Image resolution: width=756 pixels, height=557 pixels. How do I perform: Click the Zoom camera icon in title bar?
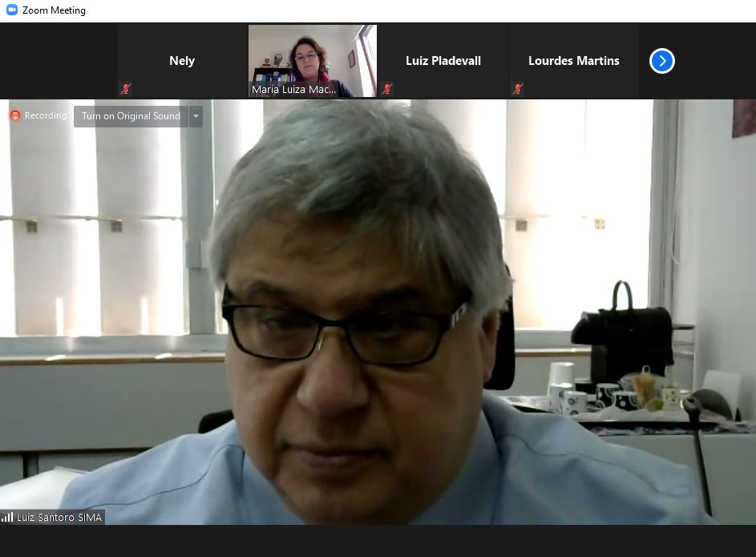(x=12, y=10)
